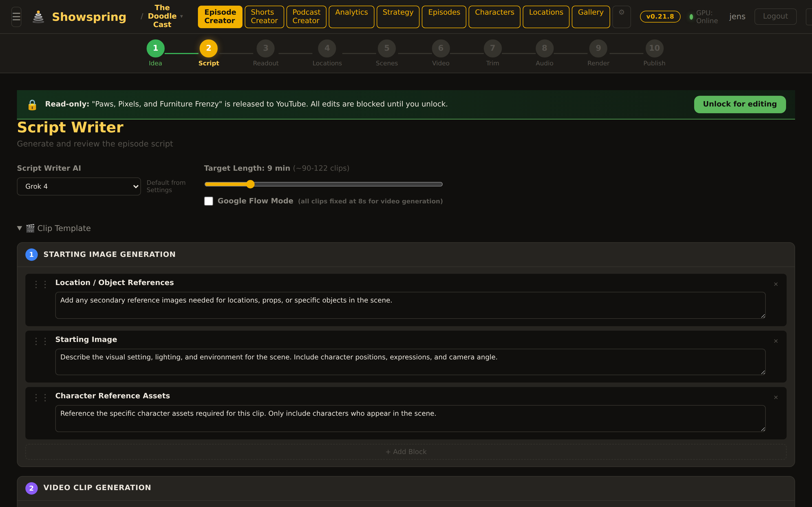Open the Characters tab
Image resolution: width=812 pixels, height=507 pixels.
(494, 16)
